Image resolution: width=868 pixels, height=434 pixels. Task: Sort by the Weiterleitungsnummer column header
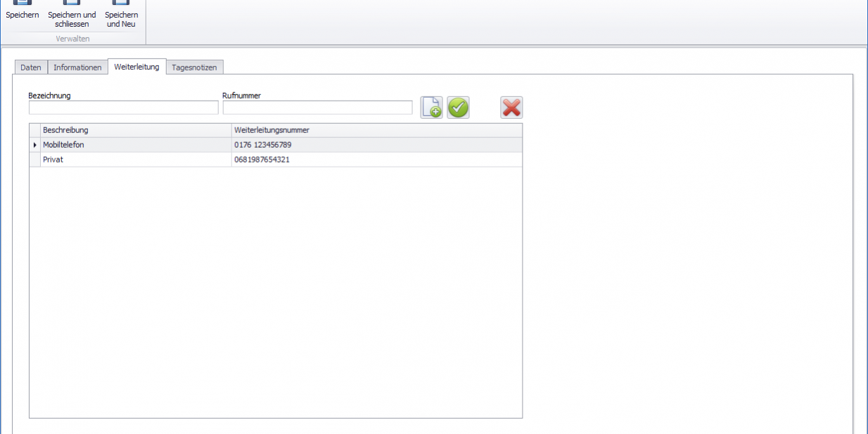coord(376,130)
